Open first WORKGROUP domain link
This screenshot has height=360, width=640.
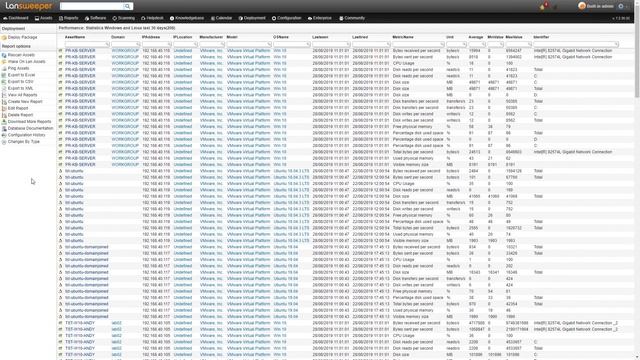point(125,51)
